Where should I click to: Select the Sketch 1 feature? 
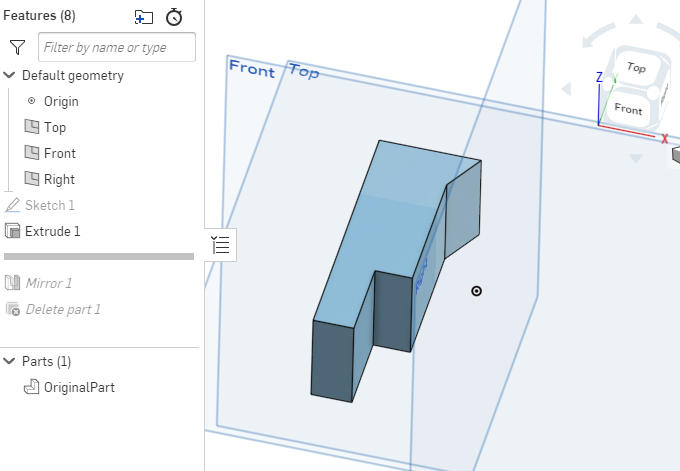(50, 205)
